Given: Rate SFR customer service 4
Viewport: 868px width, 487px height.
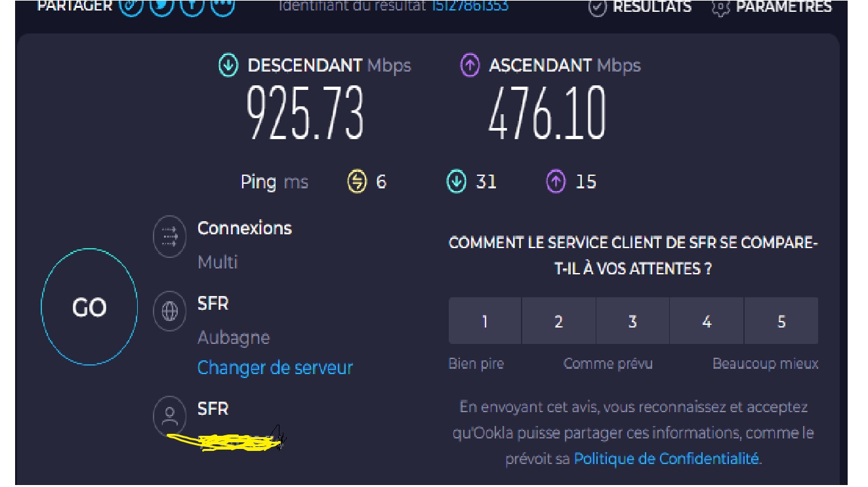Looking at the screenshot, I should (x=707, y=321).
